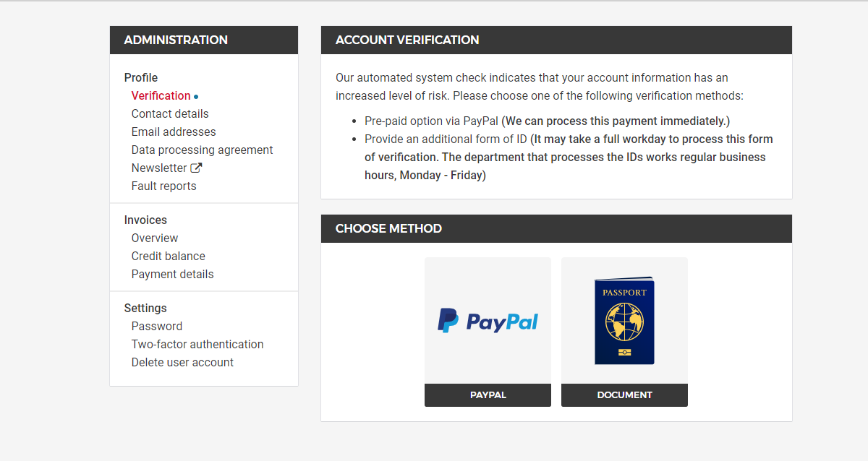This screenshot has height=461, width=868.
Task: Open the Verification profile page
Action: (x=161, y=95)
